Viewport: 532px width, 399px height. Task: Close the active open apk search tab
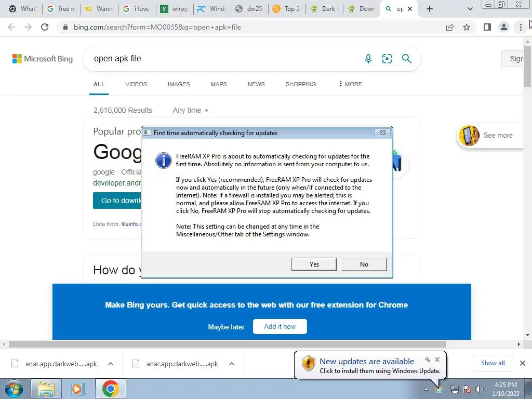tap(410, 9)
